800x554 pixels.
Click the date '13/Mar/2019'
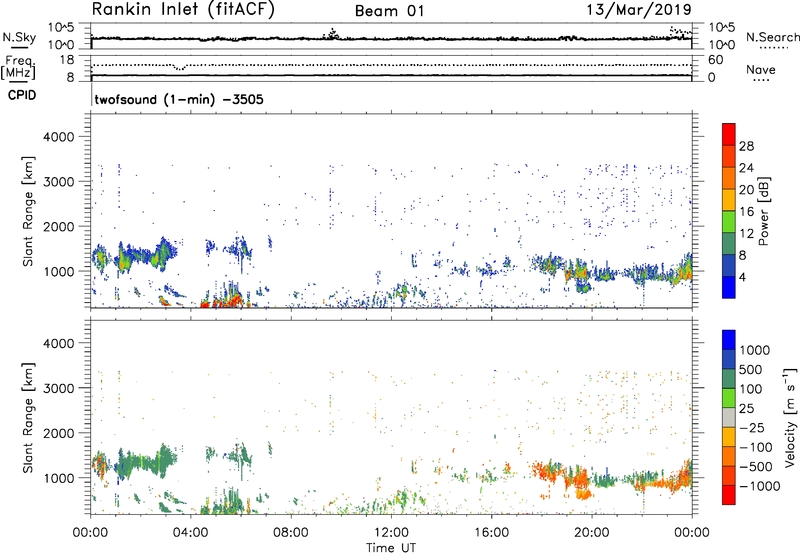[x=639, y=9]
